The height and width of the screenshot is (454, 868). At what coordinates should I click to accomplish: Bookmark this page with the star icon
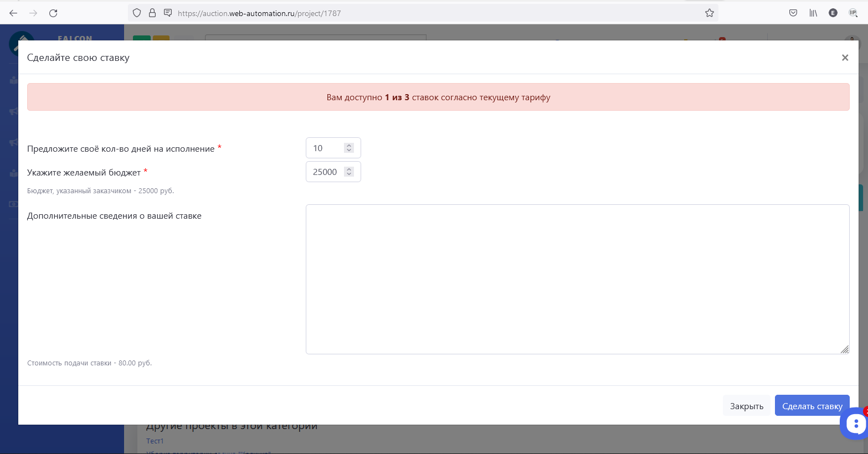(710, 13)
